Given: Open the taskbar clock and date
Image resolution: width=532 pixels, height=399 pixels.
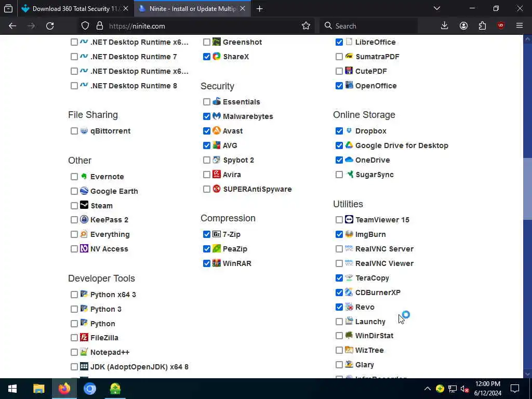Looking at the screenshot, I should 487,389.
